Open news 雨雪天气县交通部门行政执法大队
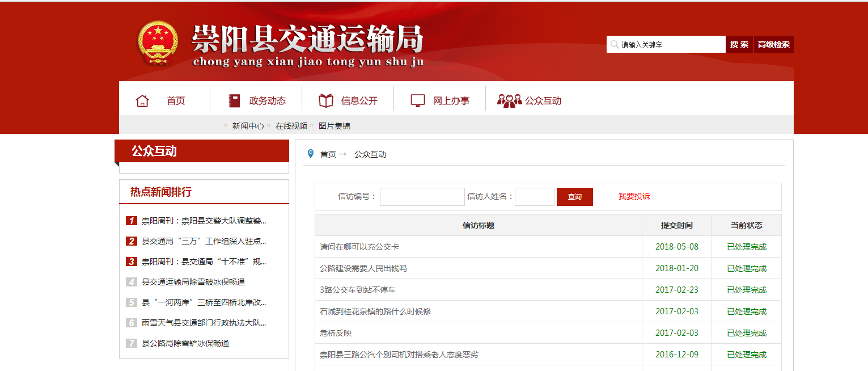This screenshot has width=868, height=371. tap(204, 323)
